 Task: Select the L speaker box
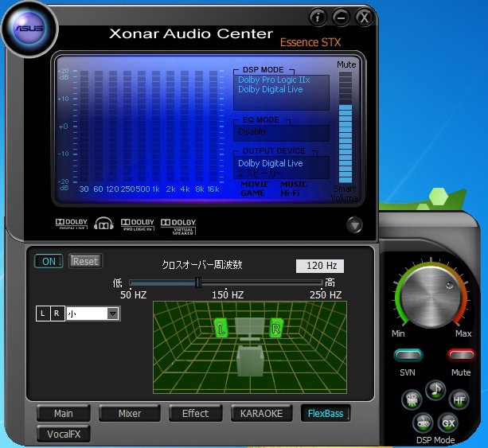(43, 314)
